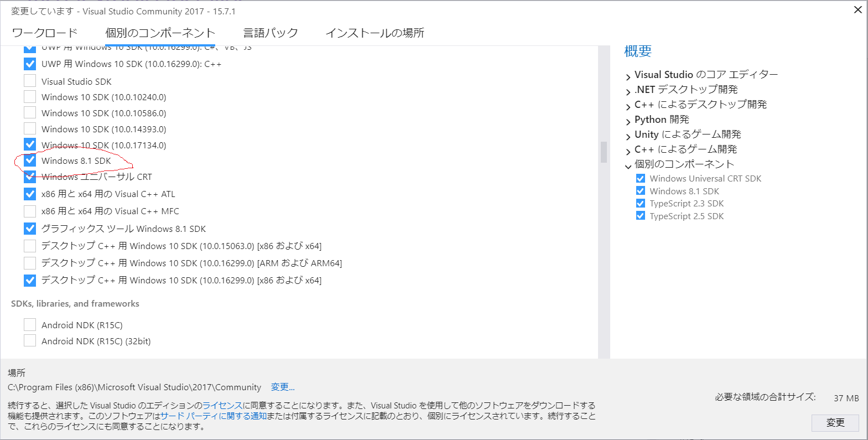Expand Unity によるゲーム開発 in summary
The height and width of the screenshot is (440, 868).
(x=628, y=136)
